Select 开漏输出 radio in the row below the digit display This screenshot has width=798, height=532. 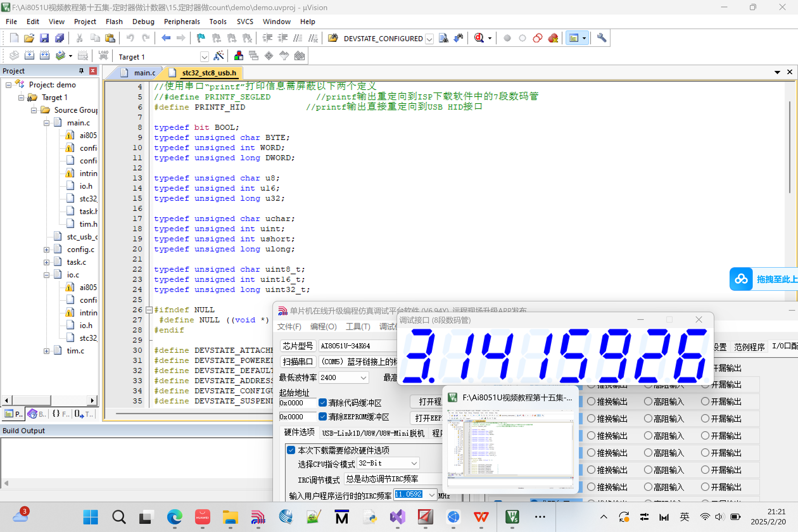705,402
